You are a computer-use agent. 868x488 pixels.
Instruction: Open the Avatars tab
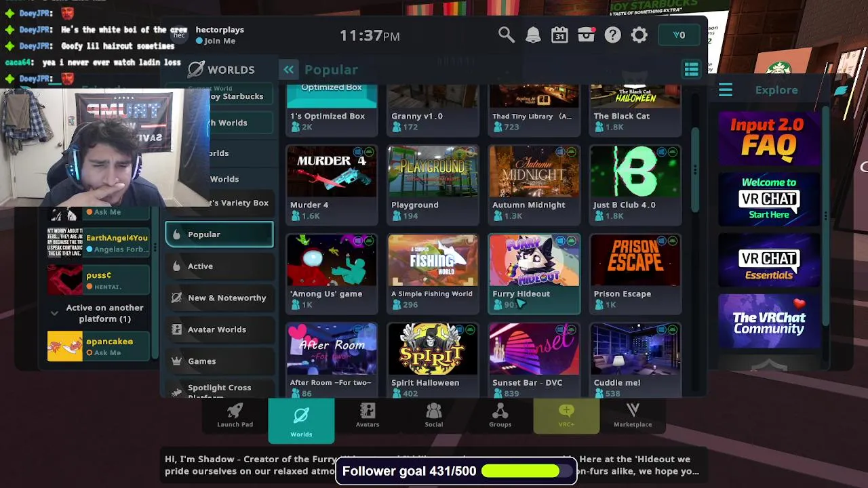368,415
